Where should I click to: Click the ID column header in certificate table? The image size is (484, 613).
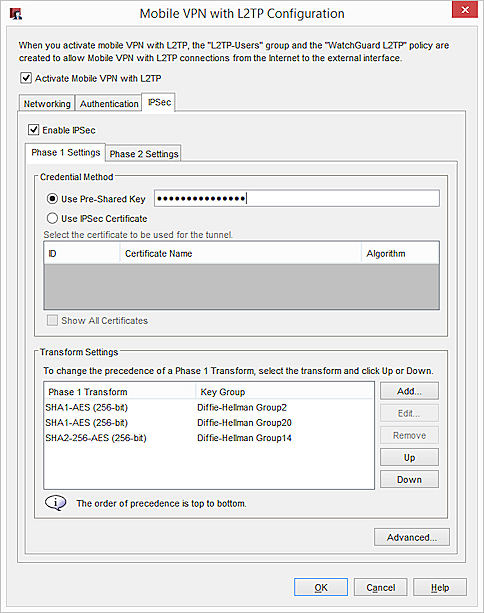(x=82, y=253)
